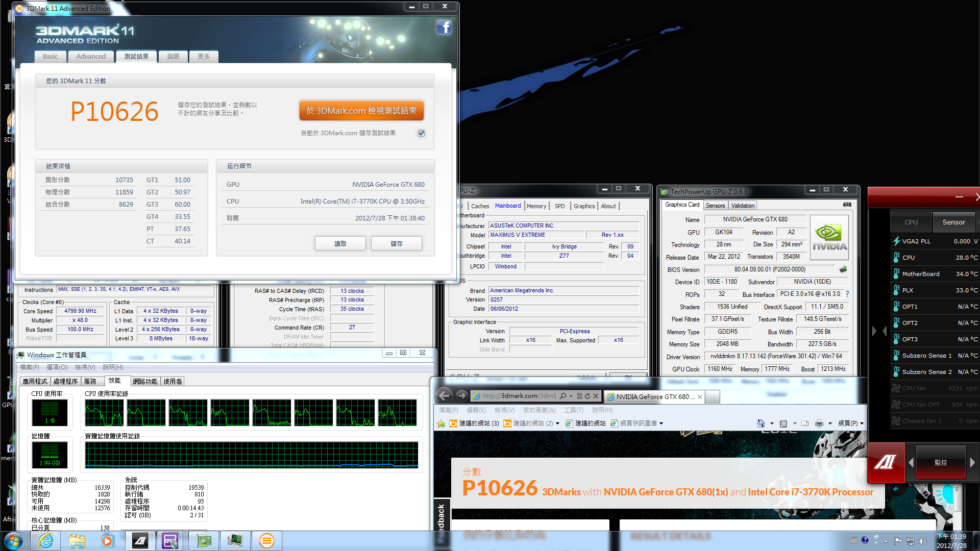Toggle auto-save results to 3DMark.com checkbox

point(421,133)
